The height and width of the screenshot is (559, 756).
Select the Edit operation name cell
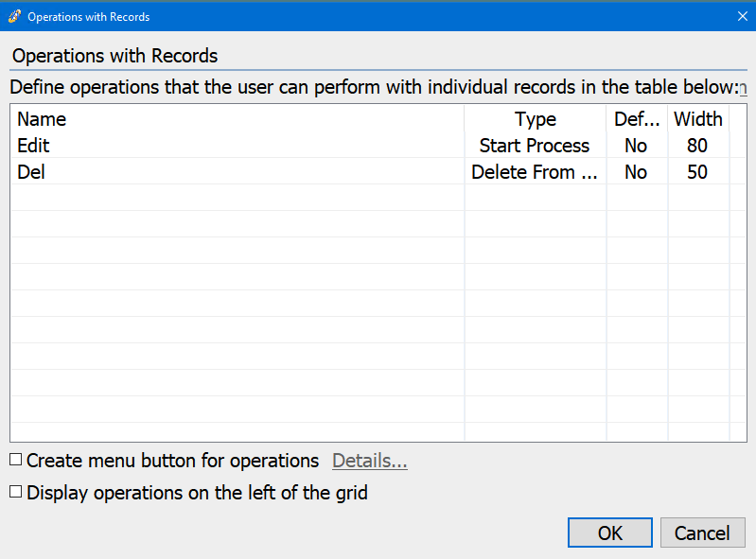pos(237,146)
